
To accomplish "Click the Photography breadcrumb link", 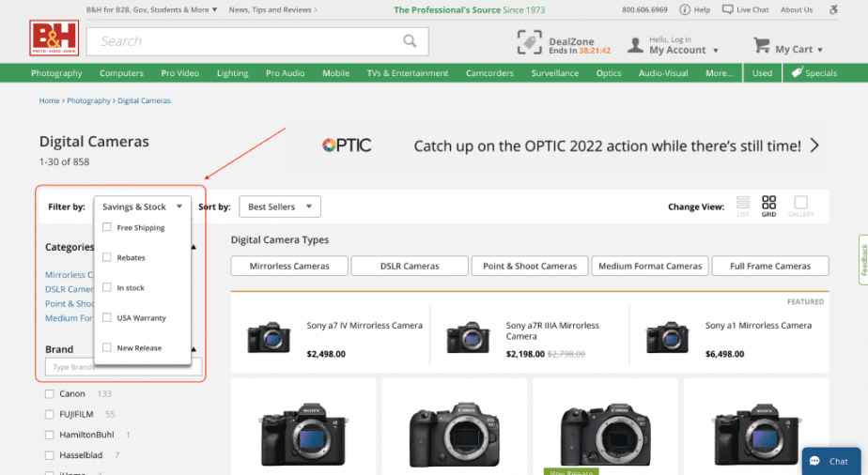I will pos(88,100).
